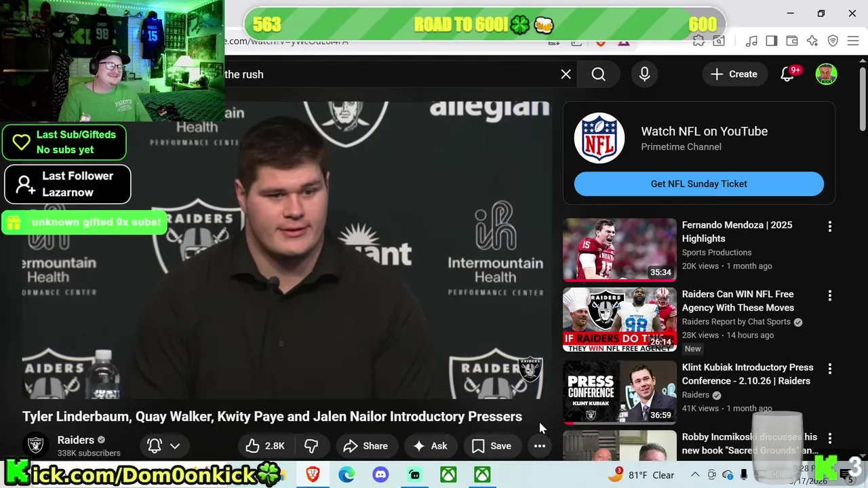868x488 pixels.
Task: Open the Raiders channel avatar
Action: coord(35,445)
